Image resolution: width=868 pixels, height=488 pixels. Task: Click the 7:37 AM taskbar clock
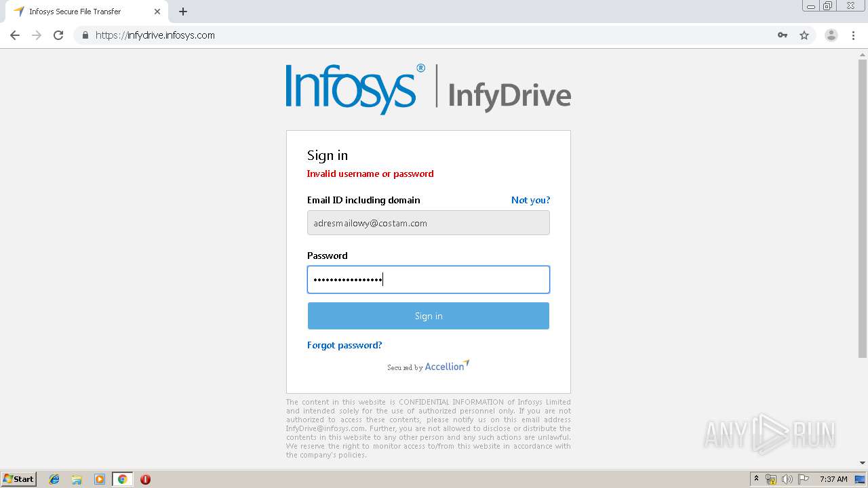pyautogui.click(x=833, y=479)
